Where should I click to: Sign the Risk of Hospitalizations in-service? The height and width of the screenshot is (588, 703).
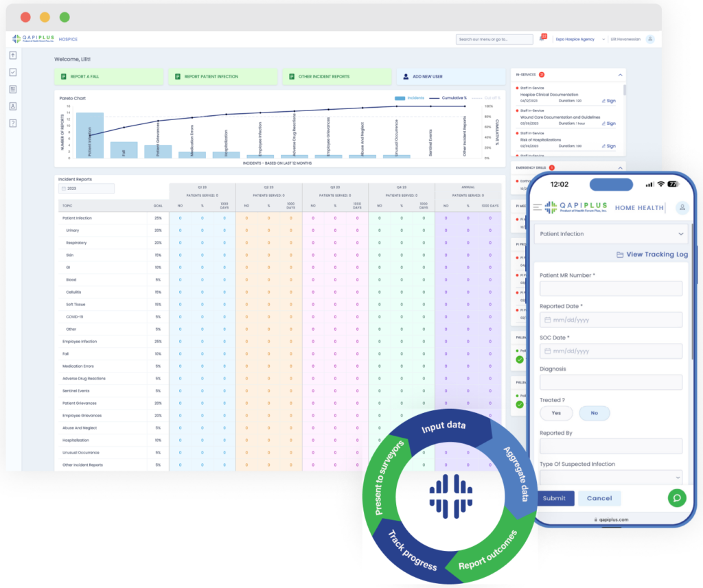(x=608, y=146)
